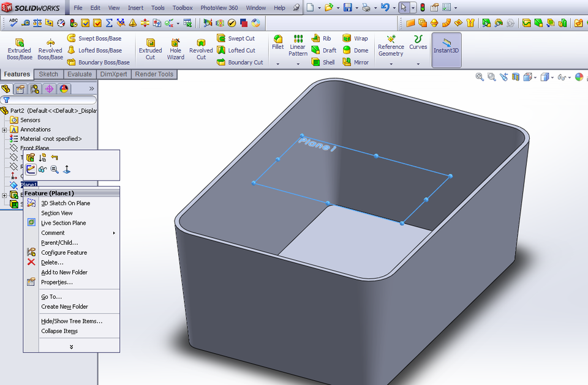Open the Comment submenu in the context menu

[53, 233]
